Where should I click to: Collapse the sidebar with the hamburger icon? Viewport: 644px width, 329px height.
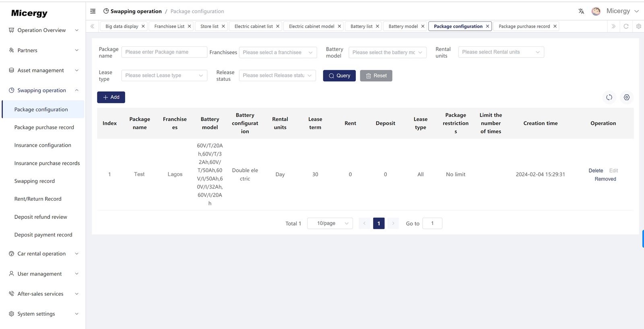pos(93,11)
